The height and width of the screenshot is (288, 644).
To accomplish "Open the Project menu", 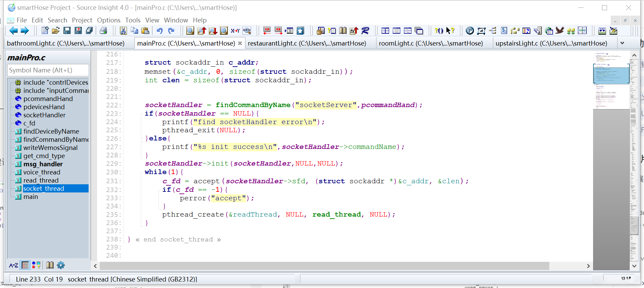I will pyautogui.click(x=82, y=20).
